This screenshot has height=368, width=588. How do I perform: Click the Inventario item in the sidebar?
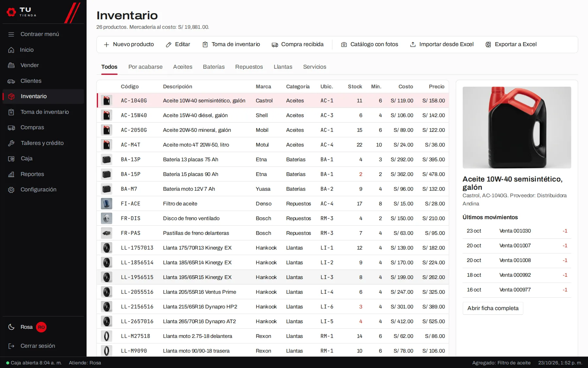[43, 96]
